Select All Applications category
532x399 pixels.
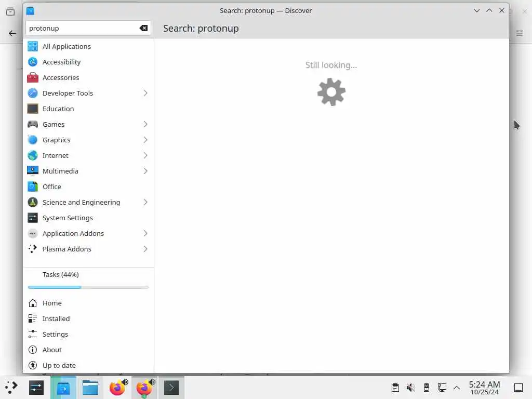click(x=88, y=46)
